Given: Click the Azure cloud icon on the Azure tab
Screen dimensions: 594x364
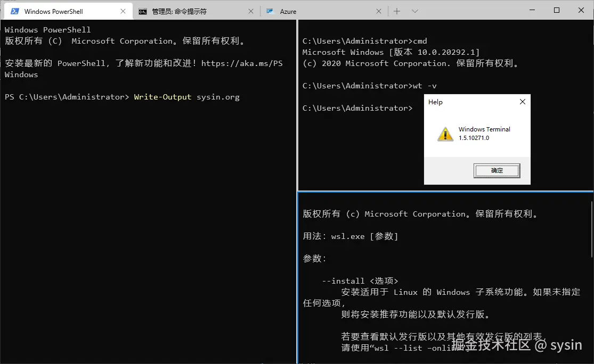Looking at the screenshot, I should [x=269, y=11].
